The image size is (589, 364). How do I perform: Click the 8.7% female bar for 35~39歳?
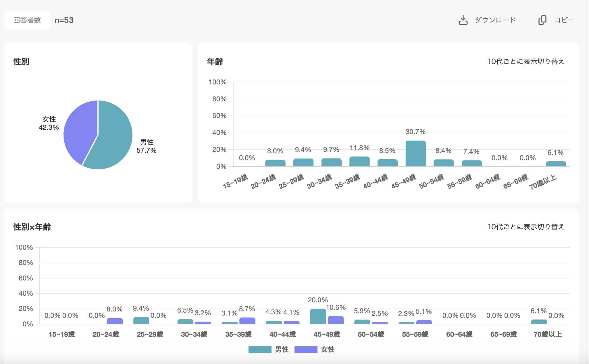247,321
